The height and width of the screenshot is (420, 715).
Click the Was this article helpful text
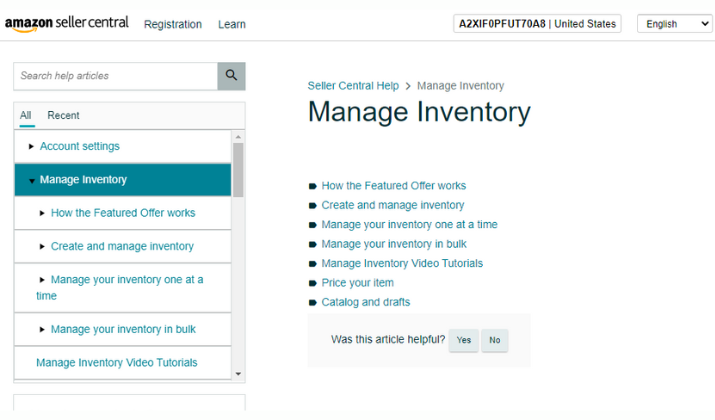coord(388,339)
